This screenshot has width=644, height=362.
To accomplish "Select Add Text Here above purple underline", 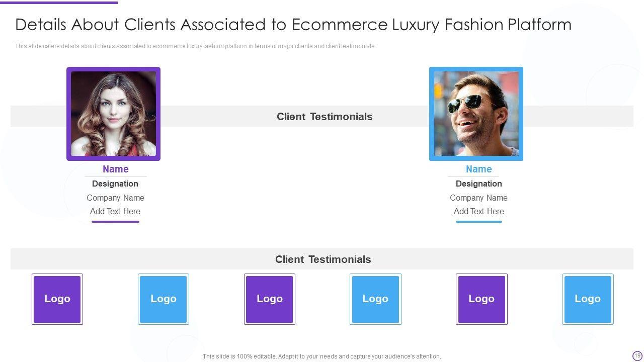I will tap(115, 212).
